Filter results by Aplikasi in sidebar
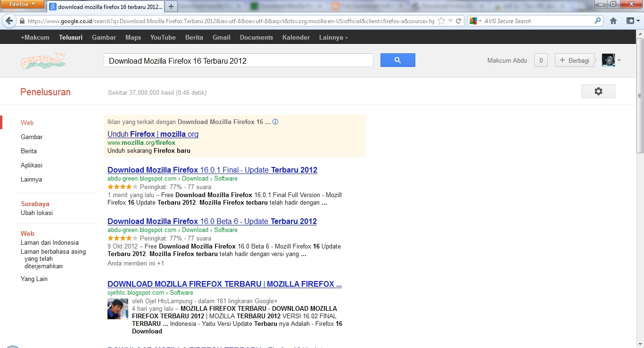Screen dimensions: 644x348 (x=32, y=165)
